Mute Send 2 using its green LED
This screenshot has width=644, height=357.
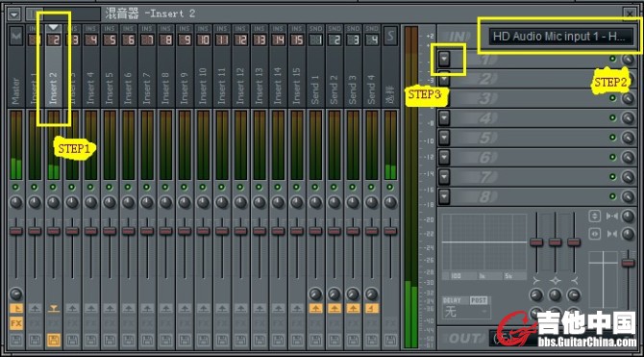(x=334, y=187)
